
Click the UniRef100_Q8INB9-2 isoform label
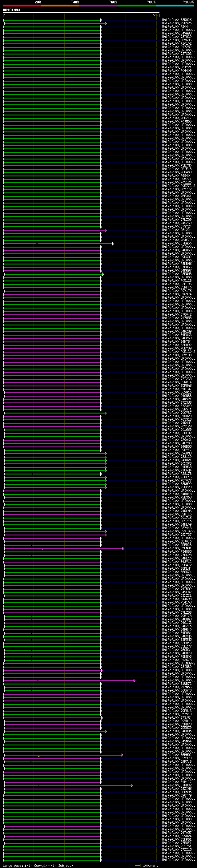[x=179, y=664]
